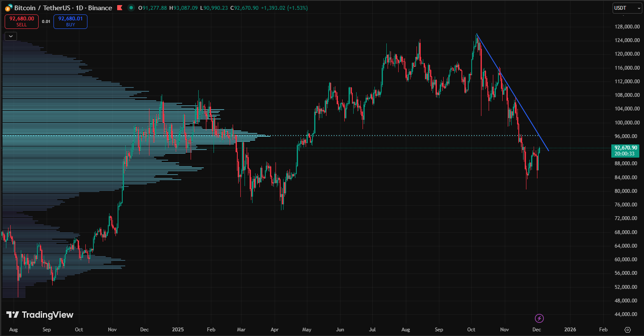Click the 0.01 spread value

[46, 22]
